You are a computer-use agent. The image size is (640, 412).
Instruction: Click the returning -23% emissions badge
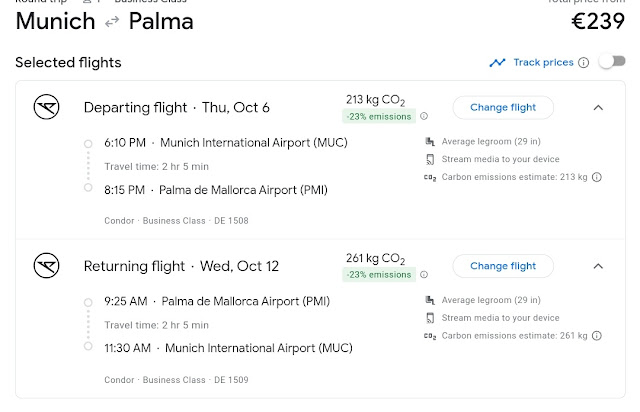[379, 275]
